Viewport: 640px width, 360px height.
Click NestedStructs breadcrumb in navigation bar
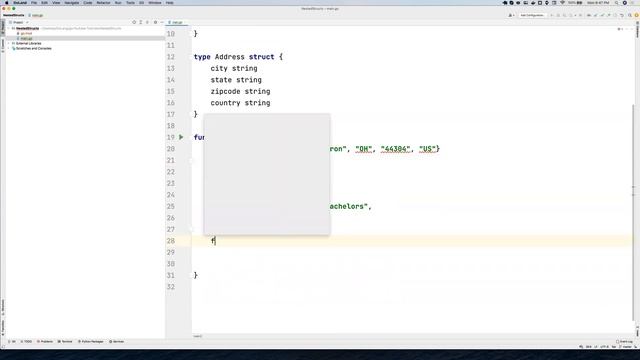tap(14, 15)
